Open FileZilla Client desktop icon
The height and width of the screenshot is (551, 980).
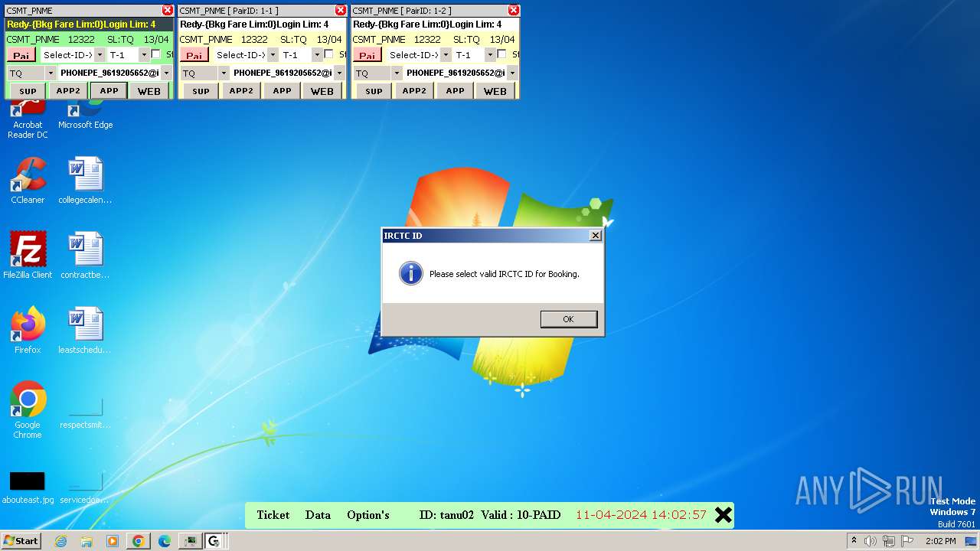coord(28,256)
